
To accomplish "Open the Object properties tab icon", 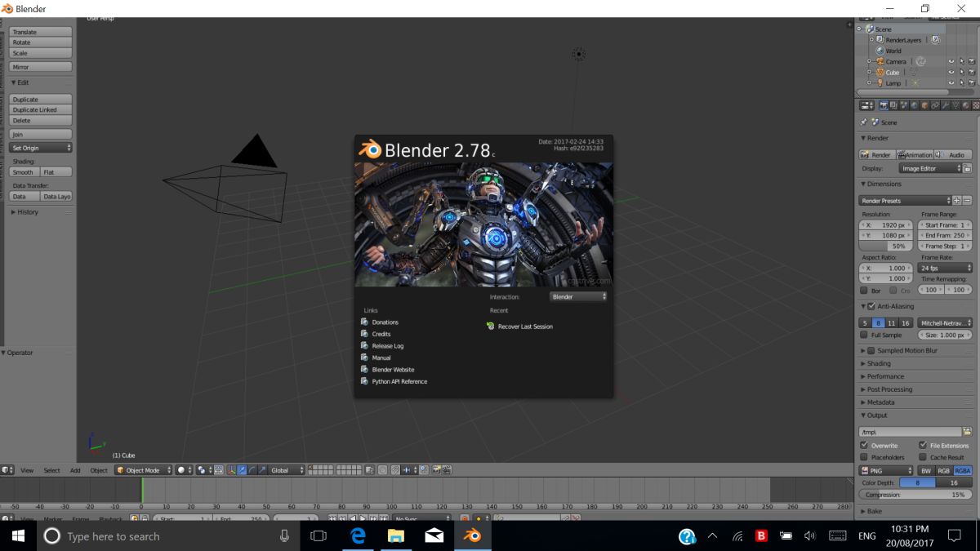I will pos(924,105).
